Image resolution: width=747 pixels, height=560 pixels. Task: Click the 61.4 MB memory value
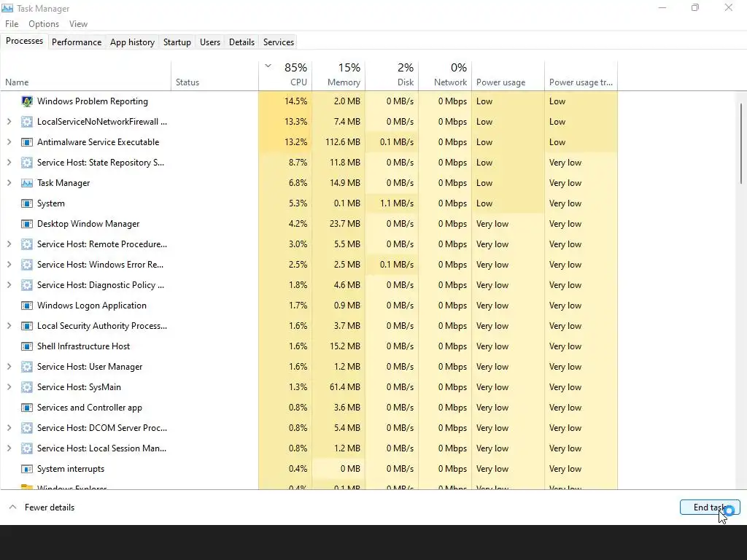tap(338, 388)
